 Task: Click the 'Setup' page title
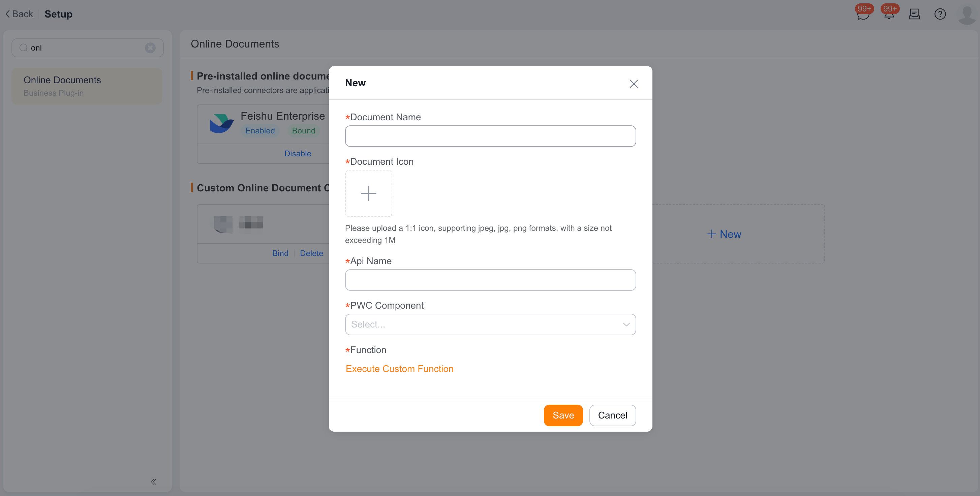(x=58, y=14)
